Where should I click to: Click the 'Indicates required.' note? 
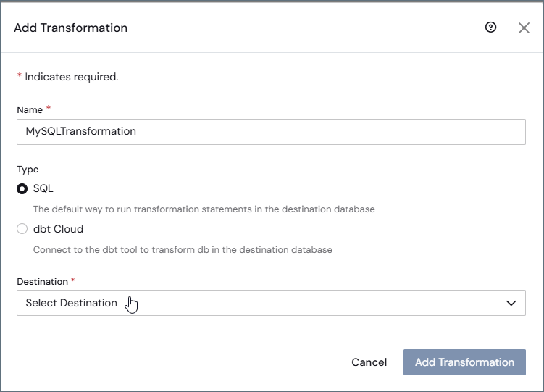[x=72, y=77]
